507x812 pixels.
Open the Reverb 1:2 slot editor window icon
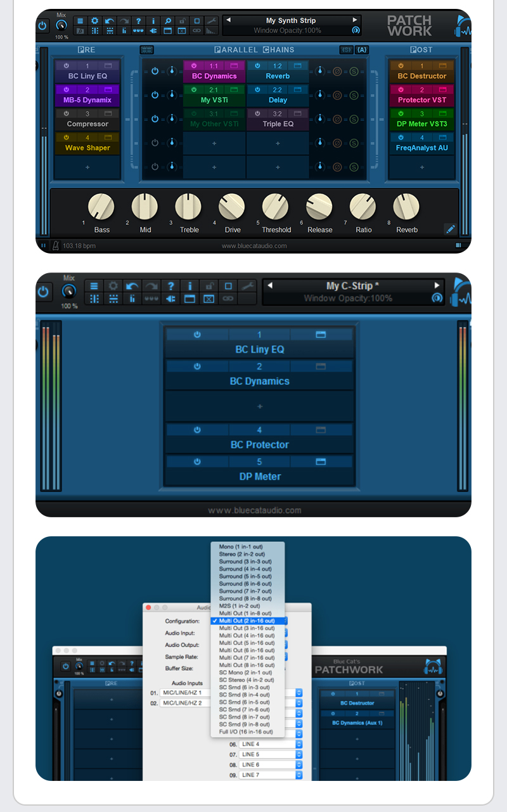(x=298, y=66)
